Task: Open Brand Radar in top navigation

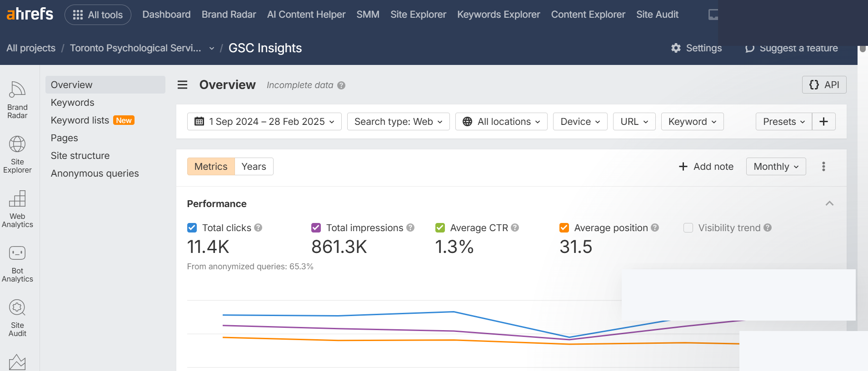Action: [229, 15]
